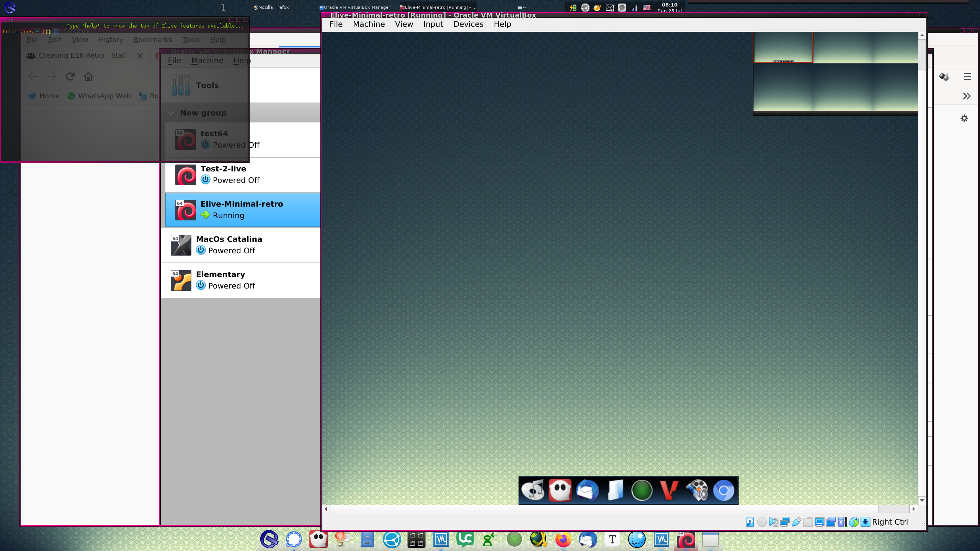
Task: Click the USB devices indicator in VM status bar
Action: [796, 522]
